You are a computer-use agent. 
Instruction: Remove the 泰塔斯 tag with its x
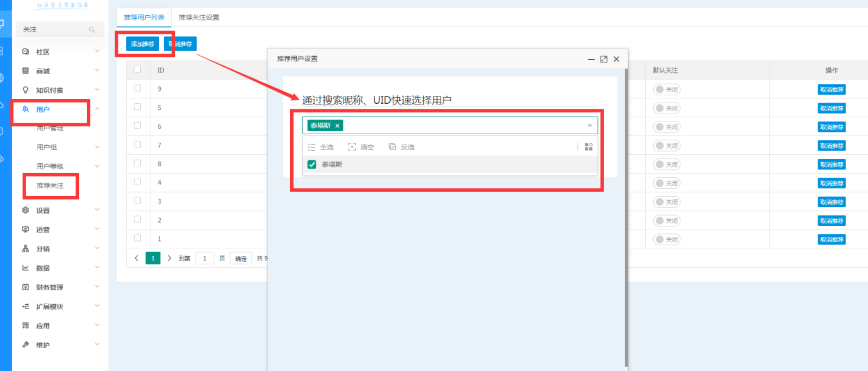tap(337, 126)
